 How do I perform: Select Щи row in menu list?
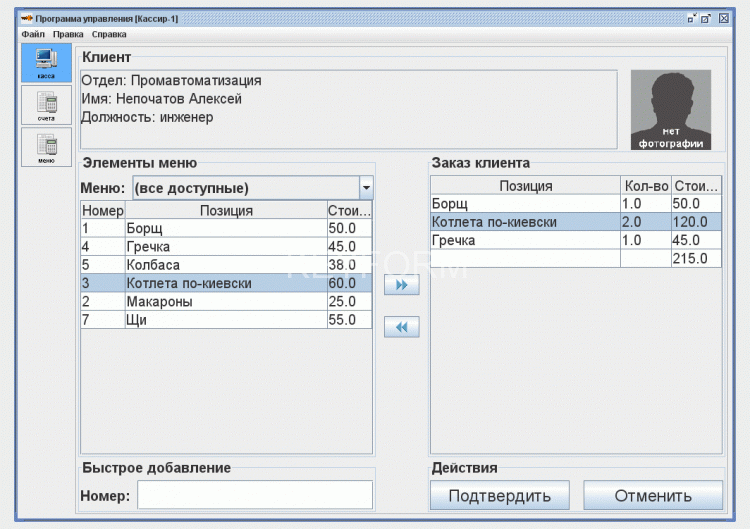pos(226,319)
